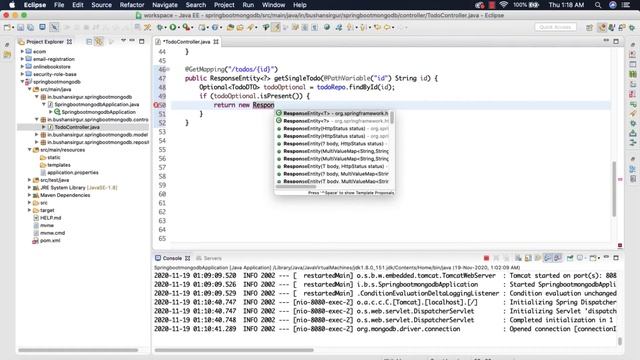Click the Spotlight search icon in menu bar
Image resolution: width=640 pixels, height=360 pixels.
coord(598,5)
